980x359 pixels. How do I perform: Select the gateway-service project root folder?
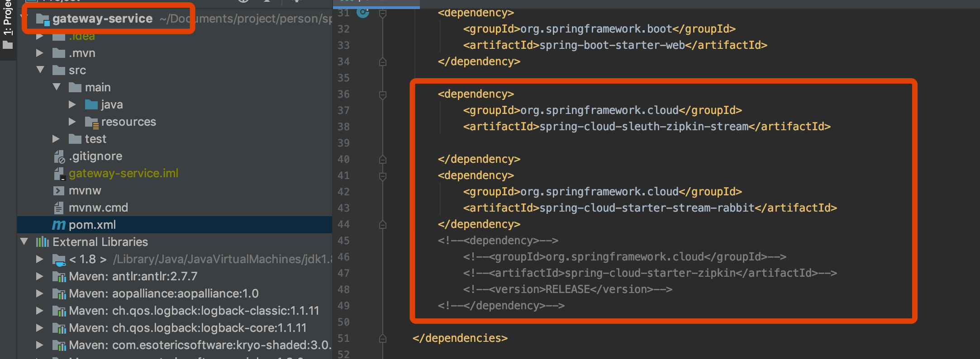102,19
